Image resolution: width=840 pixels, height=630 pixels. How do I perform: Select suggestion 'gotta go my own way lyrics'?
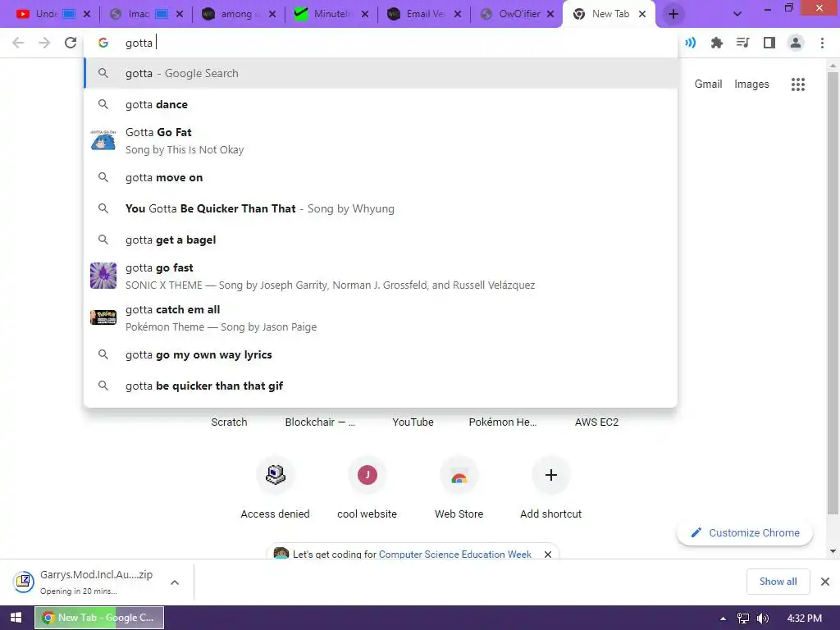point(381,354)
